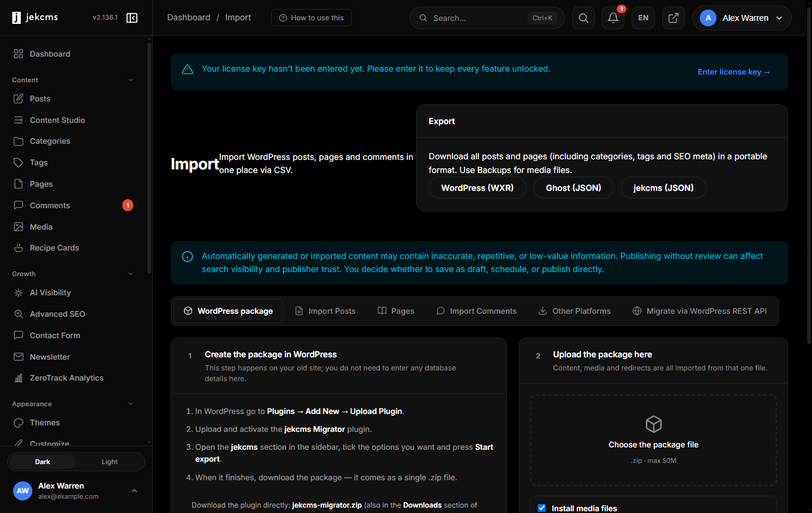The image size is (812, 513).
Task: Open the Alex Warren account dropdown
Action: [x=742, y=18]
